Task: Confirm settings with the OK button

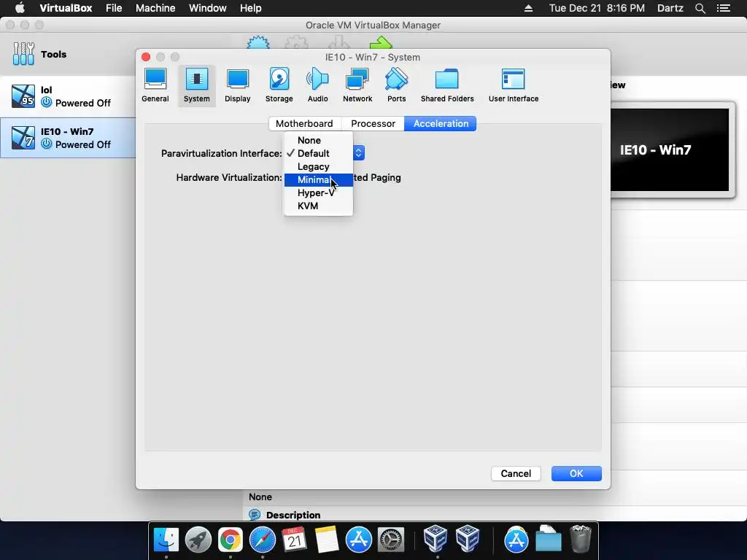Action: [x=576, y=473]
